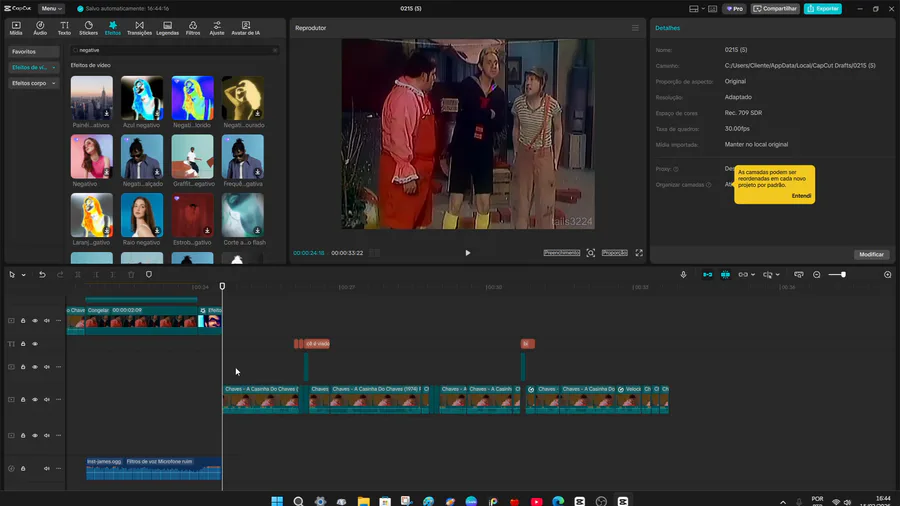This screenshot has height=506, width=900.
Task: Click the Exportar button
Action: (822, 8)
